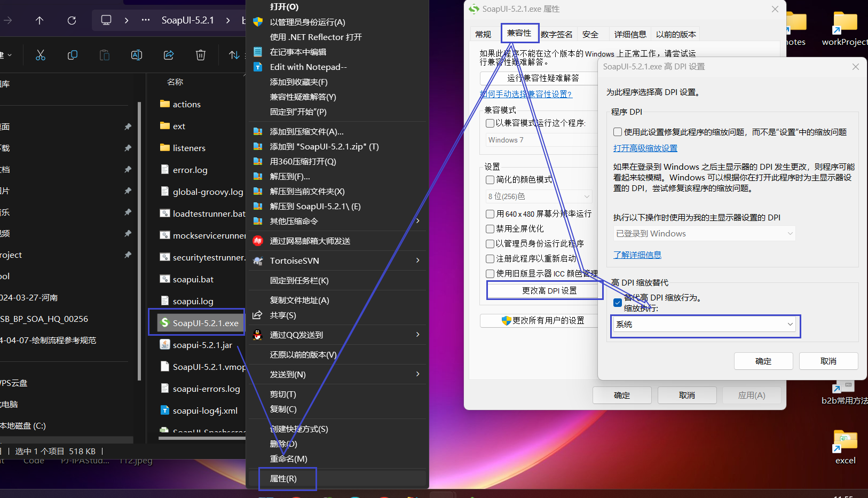Toggle the disable fullscreen optimizations checkbox
868x498 pixels.
[490, 229]
